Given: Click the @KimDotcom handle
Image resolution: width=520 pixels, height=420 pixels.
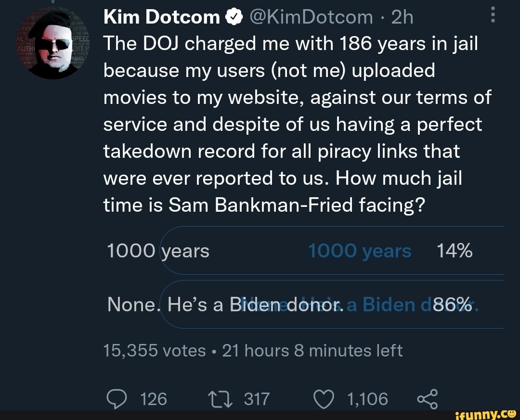Looking at the screenshot, I should pos(312,17).
